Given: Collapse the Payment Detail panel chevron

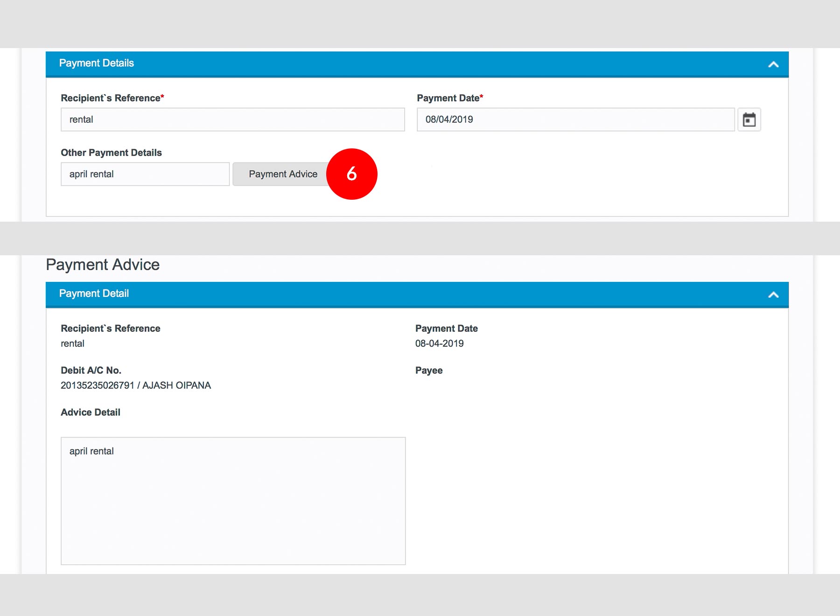Looking at the screenshot, I should [x=773, y=294].
